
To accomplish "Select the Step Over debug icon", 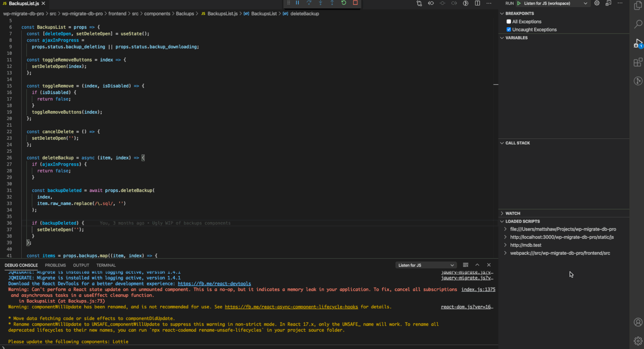I will (309, 3).
